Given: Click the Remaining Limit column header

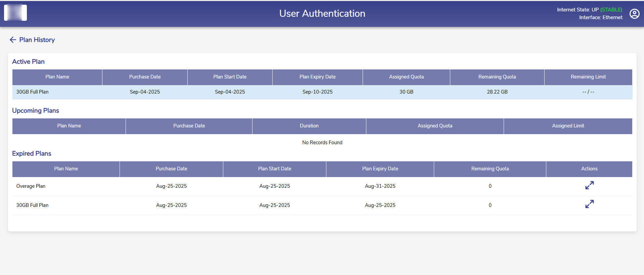Looking at the screenshot, I should 588,77.
